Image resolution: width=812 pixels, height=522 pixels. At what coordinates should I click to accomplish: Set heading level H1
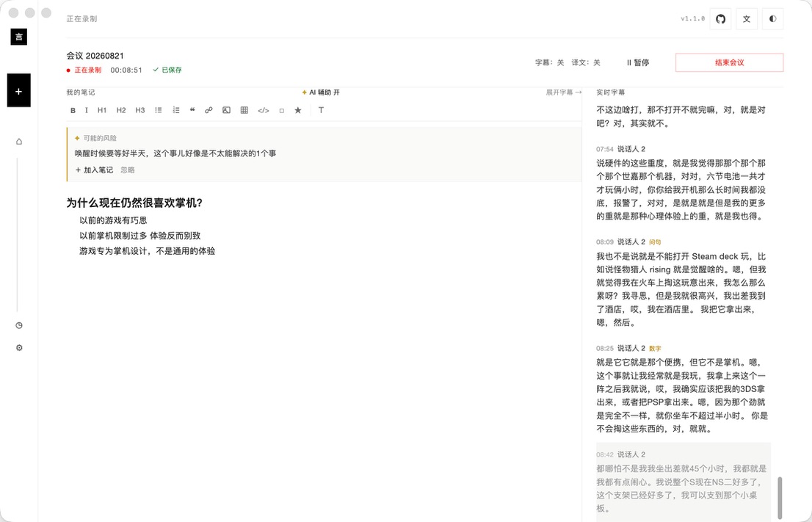click(102, 110)
